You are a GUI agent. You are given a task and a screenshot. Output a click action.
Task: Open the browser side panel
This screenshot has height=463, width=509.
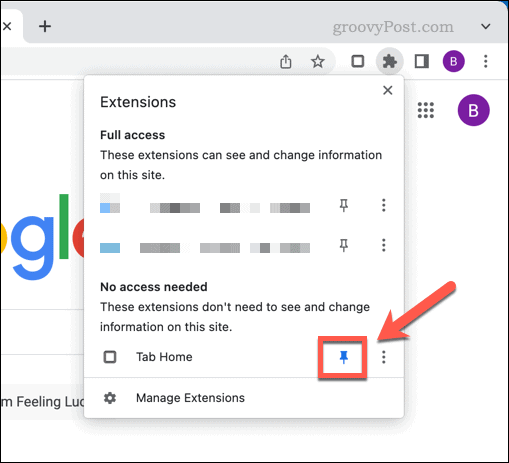point(421,62)
